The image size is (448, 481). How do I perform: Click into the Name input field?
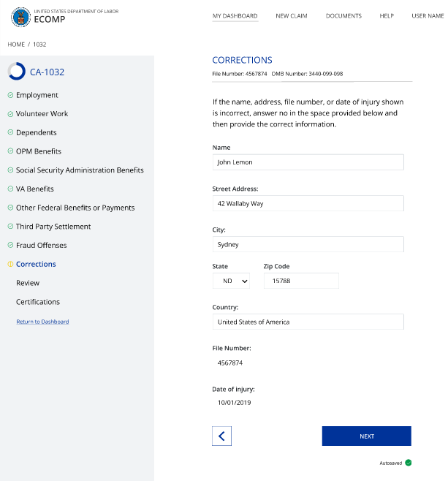(x=308, y=162)
